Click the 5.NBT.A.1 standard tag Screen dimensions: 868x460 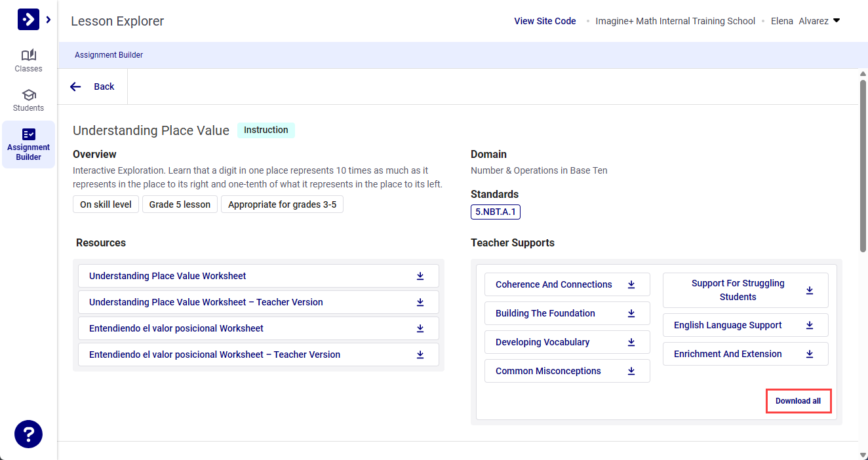pos(495,212)
